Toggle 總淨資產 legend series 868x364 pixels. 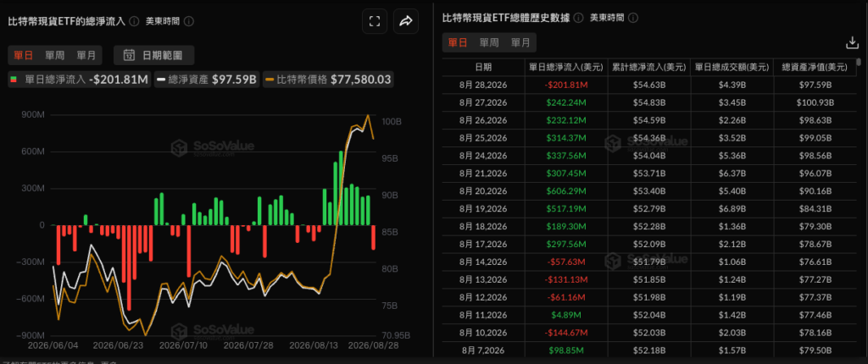[207, 80]
